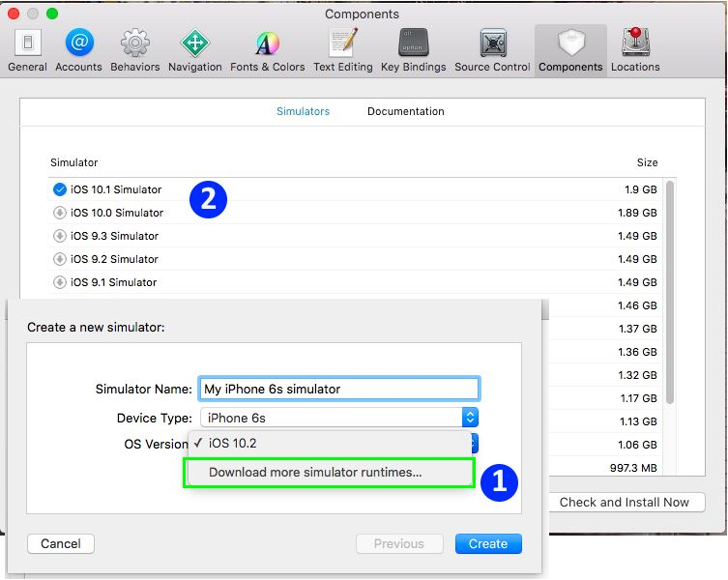This screenshot has height=580, width=728.
Task: Click the simulator list scrollbar
Action: 669,293
